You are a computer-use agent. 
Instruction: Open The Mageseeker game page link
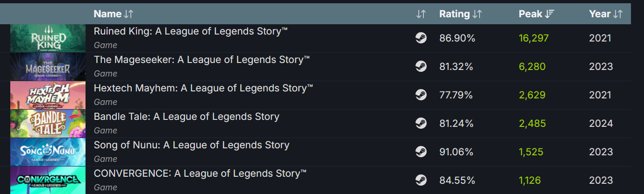click(202, 60)
